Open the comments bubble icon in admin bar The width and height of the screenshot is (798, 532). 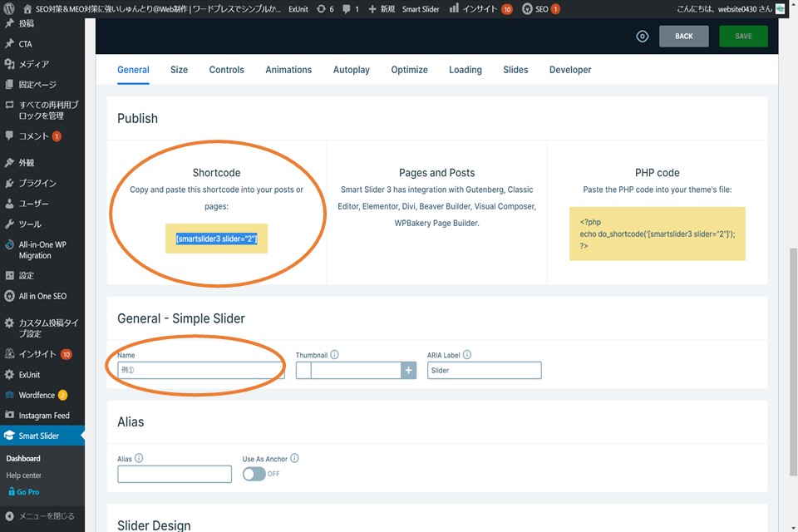(x=347, y=9)
